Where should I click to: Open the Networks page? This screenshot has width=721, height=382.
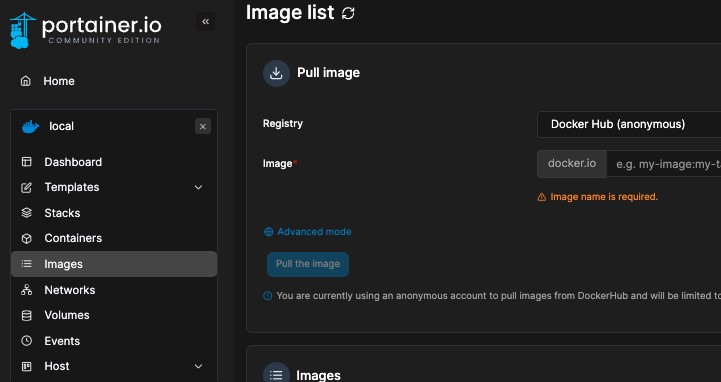coord(69,290)
